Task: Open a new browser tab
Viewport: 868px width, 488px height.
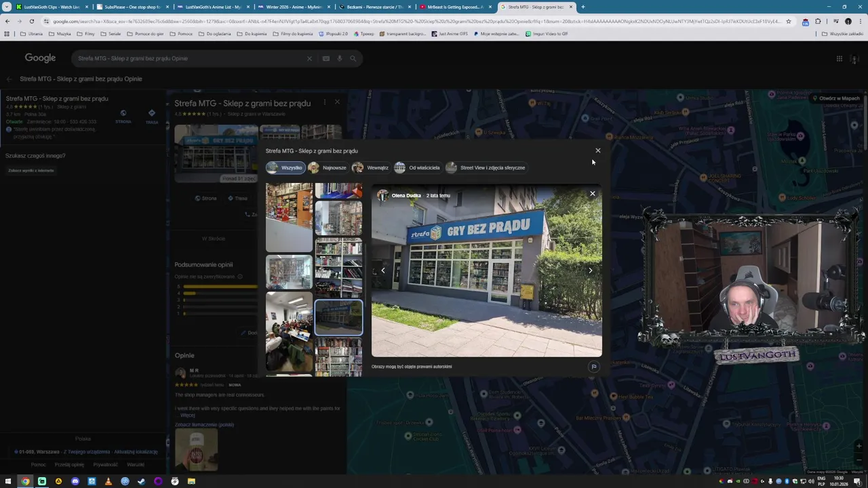Action: pos(583,7)
